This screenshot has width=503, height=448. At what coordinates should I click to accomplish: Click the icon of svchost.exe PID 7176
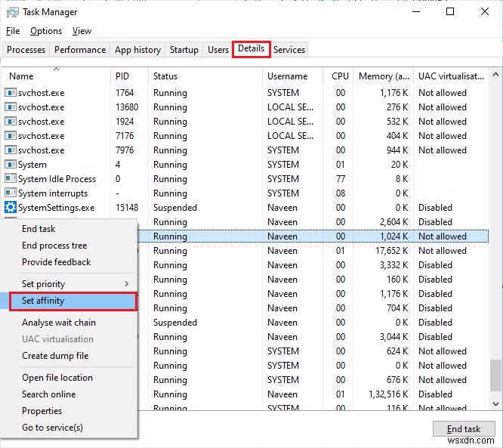tap(11, 136)
